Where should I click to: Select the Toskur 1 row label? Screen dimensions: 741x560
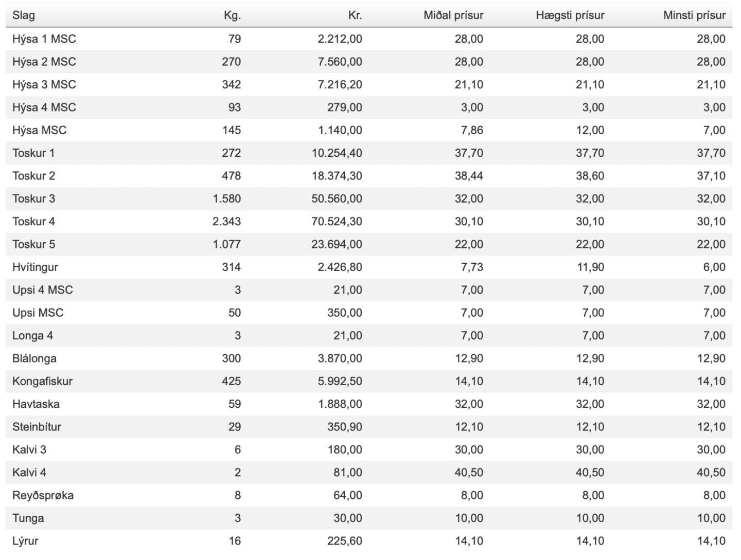tap(33, 153)
